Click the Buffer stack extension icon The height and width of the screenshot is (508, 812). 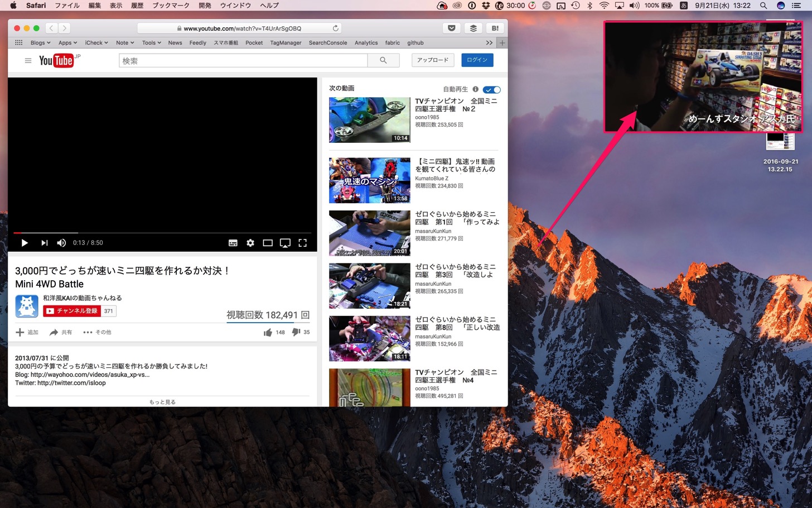(x=473, y=28)
